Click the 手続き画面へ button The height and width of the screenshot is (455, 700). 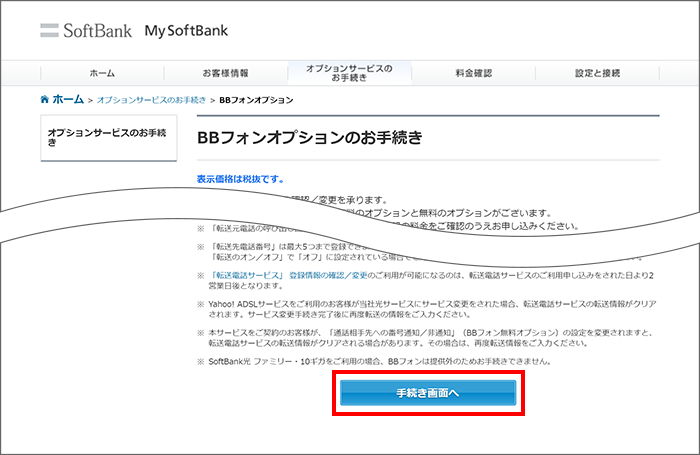click(428, 393)
